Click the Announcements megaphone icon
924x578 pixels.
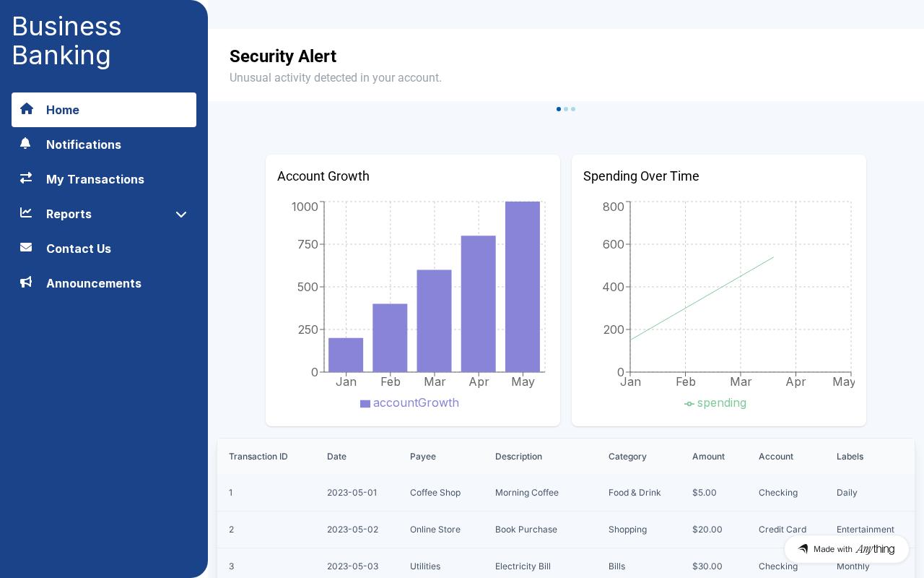pos(26,282)
